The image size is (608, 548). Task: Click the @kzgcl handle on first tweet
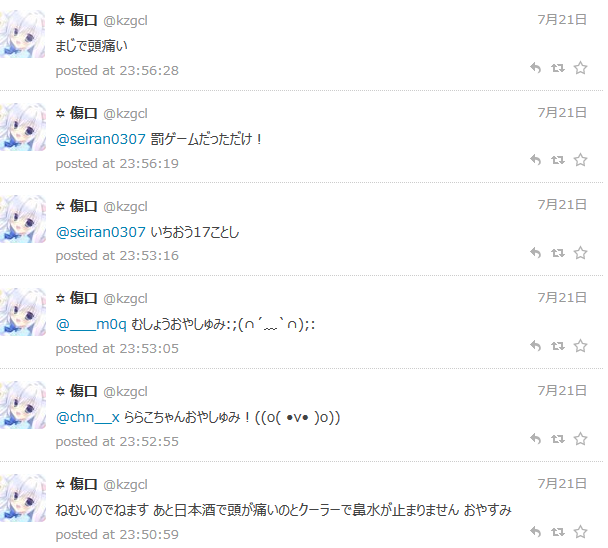click(x=125, y=21)
